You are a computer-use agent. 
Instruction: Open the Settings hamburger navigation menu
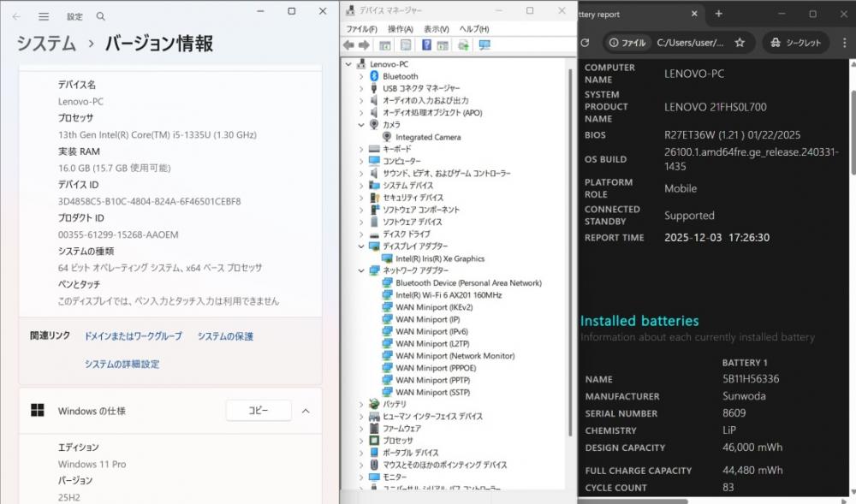(44, 16)
